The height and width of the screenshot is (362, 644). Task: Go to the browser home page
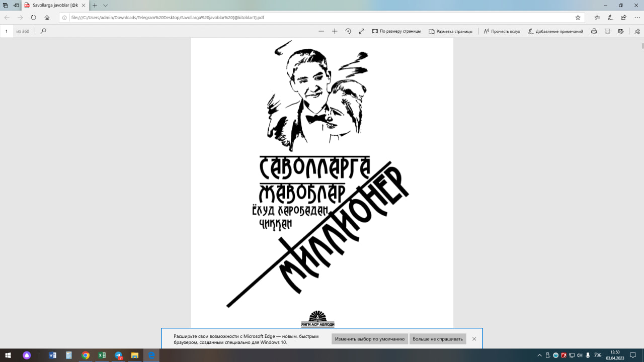pos(47,17)
